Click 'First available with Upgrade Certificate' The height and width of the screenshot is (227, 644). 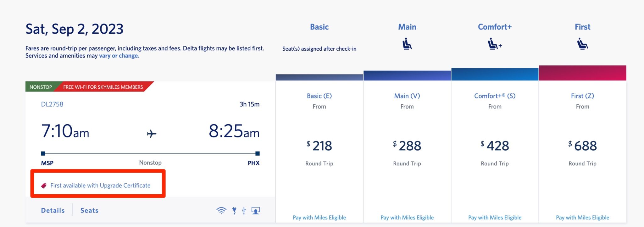101,185
